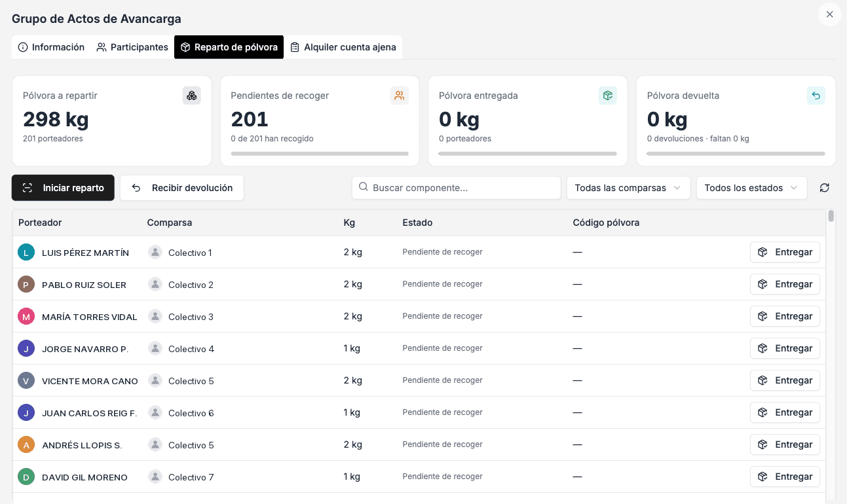Expand the Todos los estados filter
This screenshot has width=847, height=504.
[752, 188]
